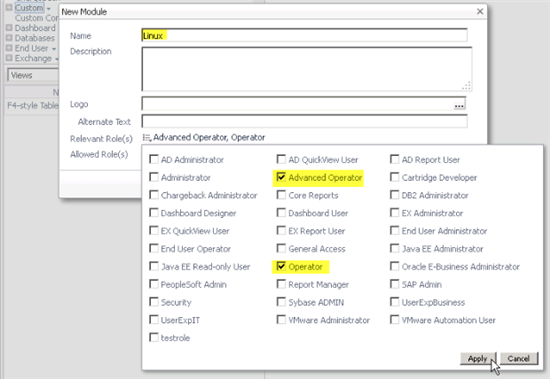The height and width of the screenshot is (379, 550).
Task: Apply the selected roles
Action: click(478, 358)
